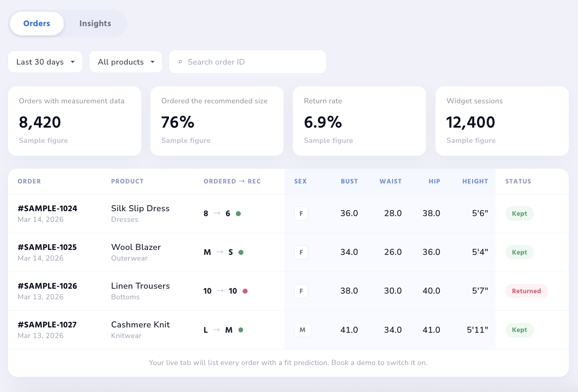Open order #SAMPLE-1026
The width and height of the screenshot is (578, 392).
click(47, 286)
